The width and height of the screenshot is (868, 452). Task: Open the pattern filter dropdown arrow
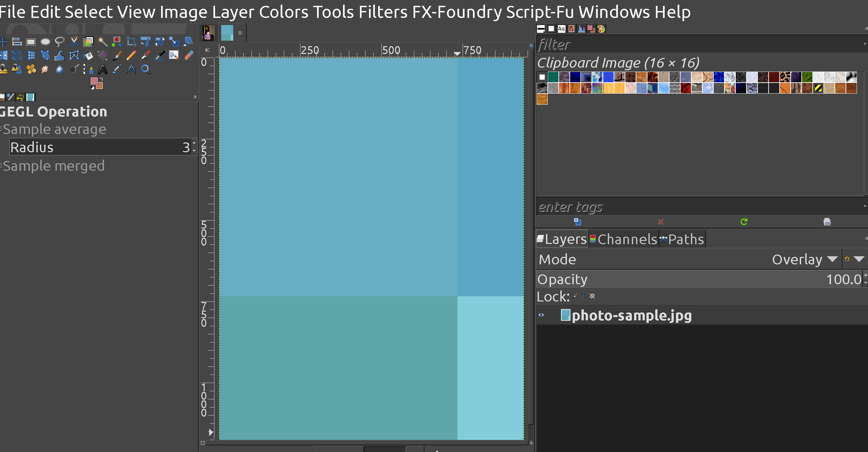[x=865, y=44]
